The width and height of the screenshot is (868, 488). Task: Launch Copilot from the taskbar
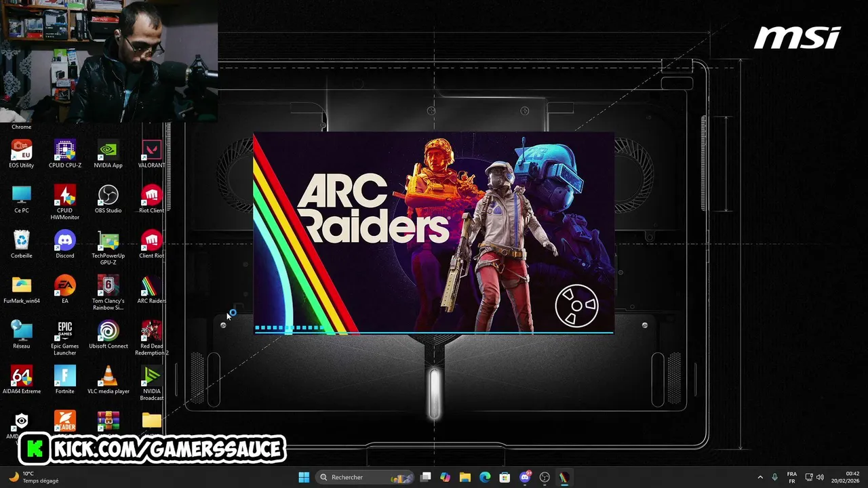(x=446, y=477)
